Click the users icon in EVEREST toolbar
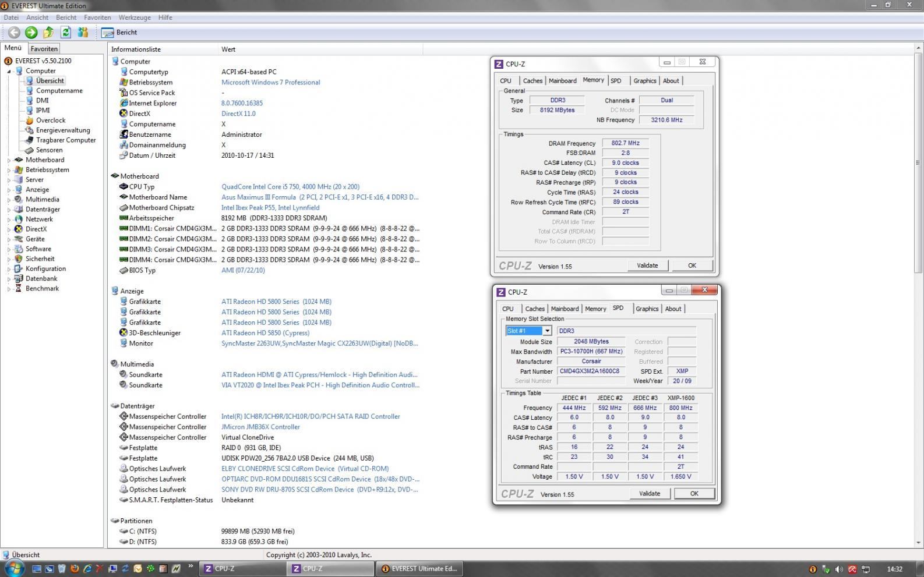This screenshot has width=924, height=577. pyautogui.click(x=83, y=33)
